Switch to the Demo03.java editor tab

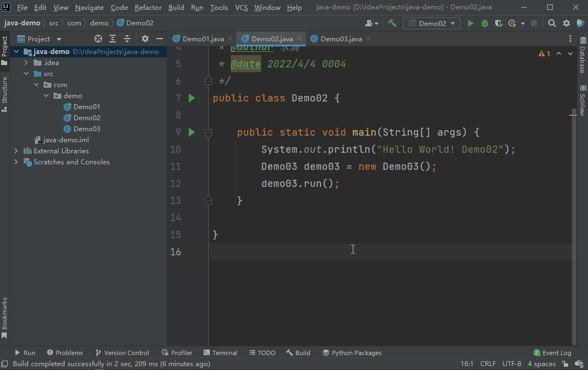[338, 39]
